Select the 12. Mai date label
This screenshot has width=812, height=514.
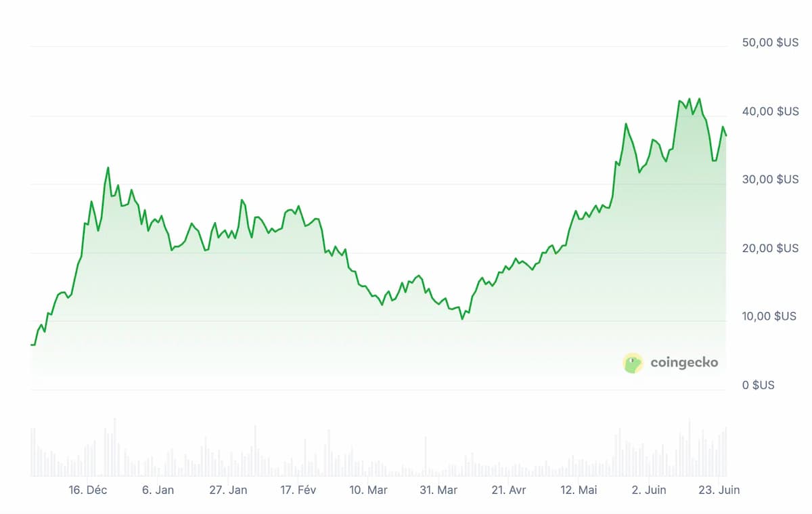tap(579, 490)
